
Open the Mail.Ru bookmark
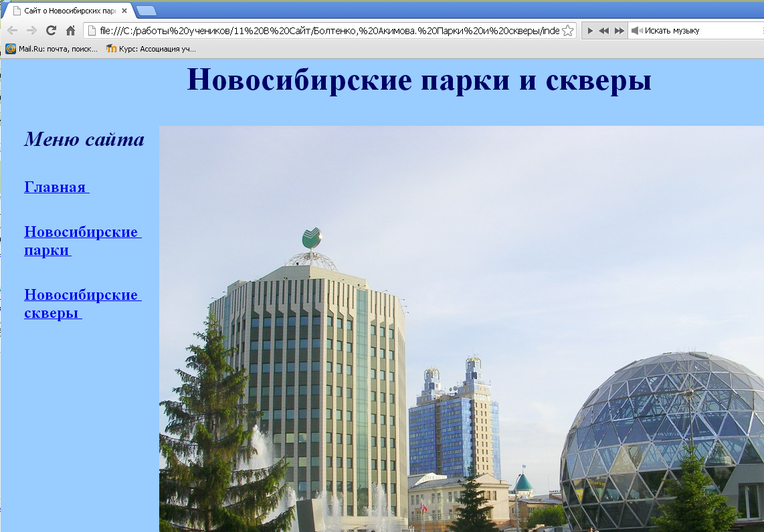pyautogui.click(x=52, y=49)
